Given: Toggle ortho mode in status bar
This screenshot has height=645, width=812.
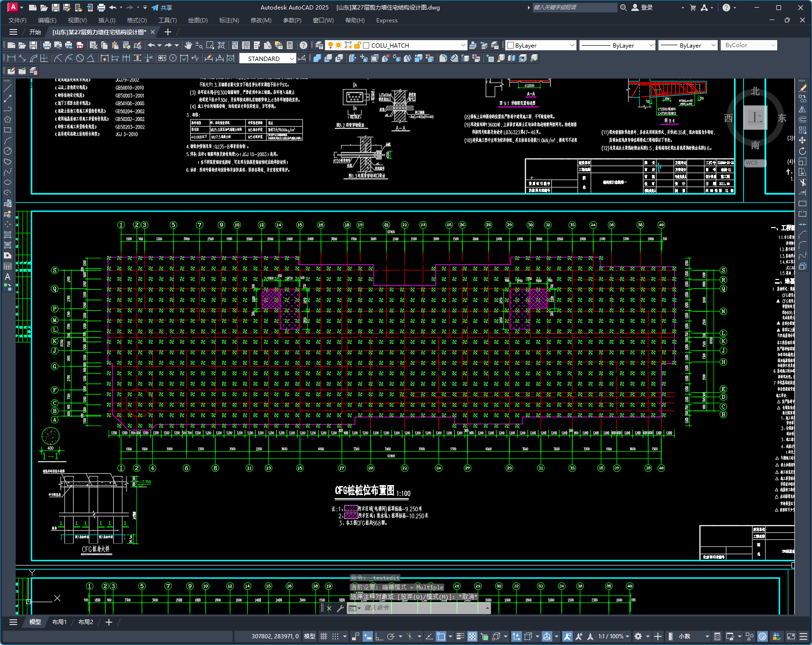Looking at the screenshot, I should pyautogui.click(x=379, y=636).
